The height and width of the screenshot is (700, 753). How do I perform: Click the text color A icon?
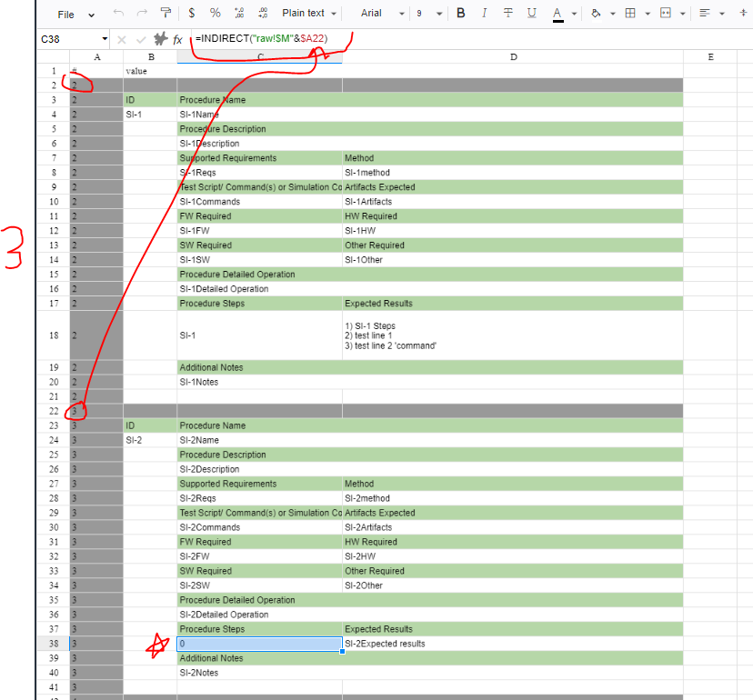point(557,14)
